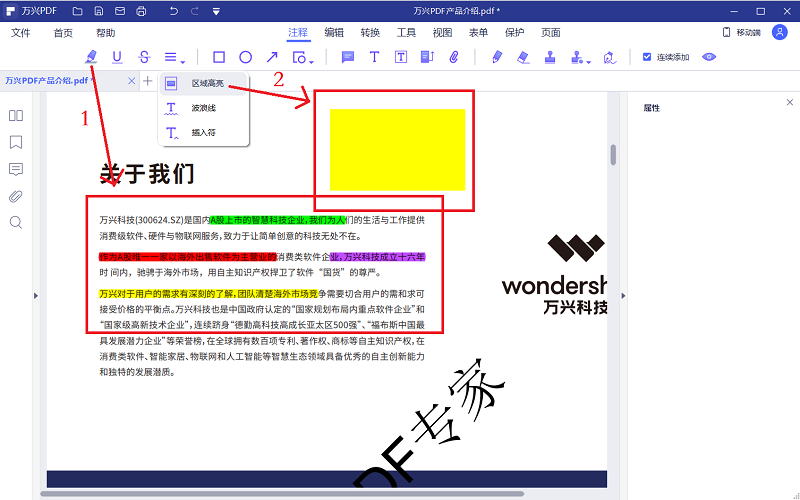The width and height of the screenshot is (800, 500).
Task: Toggle annotation visibility eye icon
Action: [709, 57]
